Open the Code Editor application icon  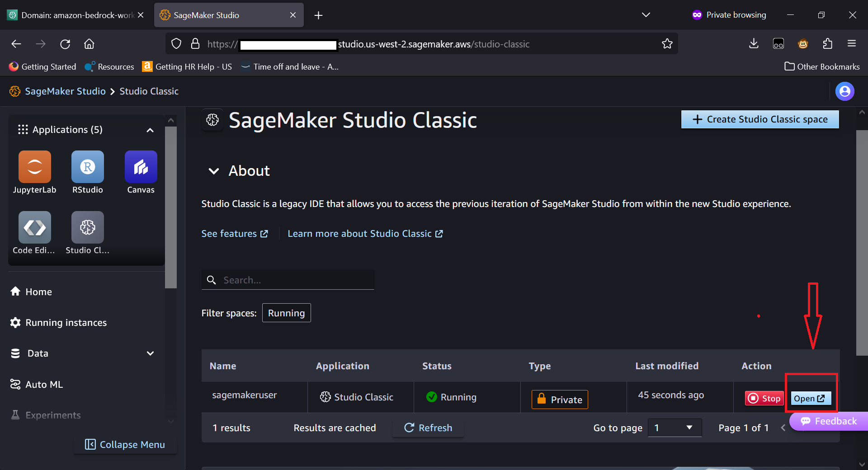[34, 227]
